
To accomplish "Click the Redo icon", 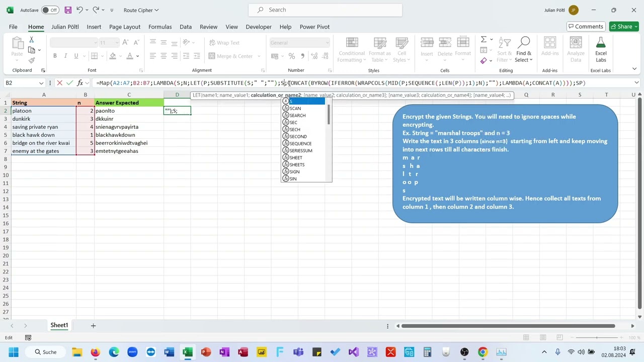I will (x=96, y=10).
